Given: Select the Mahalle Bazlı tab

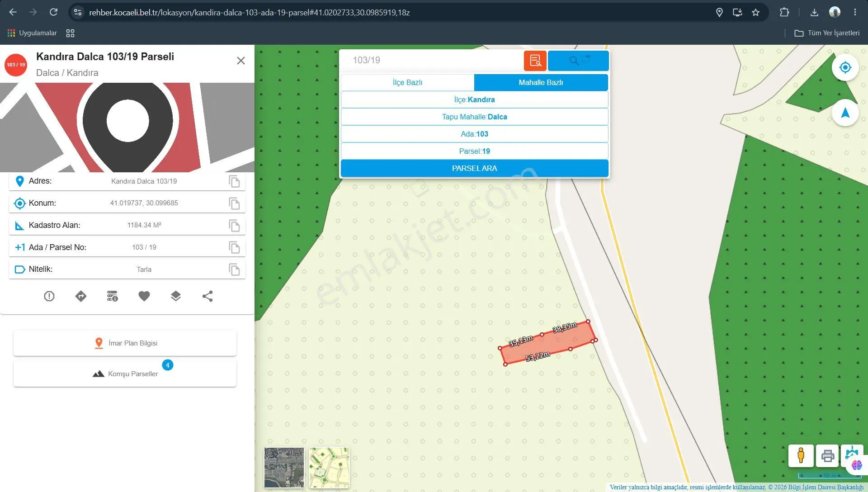Looking at the screenshot, I should pyautogui.click(x=541, y=82).
